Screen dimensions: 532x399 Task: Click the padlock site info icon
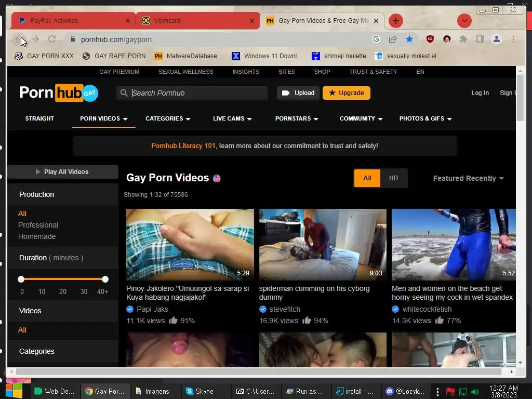72,39
